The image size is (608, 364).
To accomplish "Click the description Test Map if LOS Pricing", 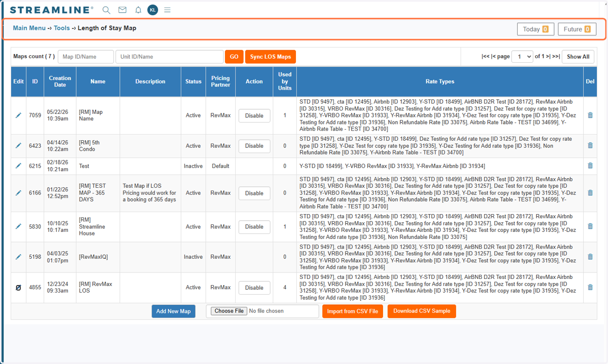I will click(149, 193).
